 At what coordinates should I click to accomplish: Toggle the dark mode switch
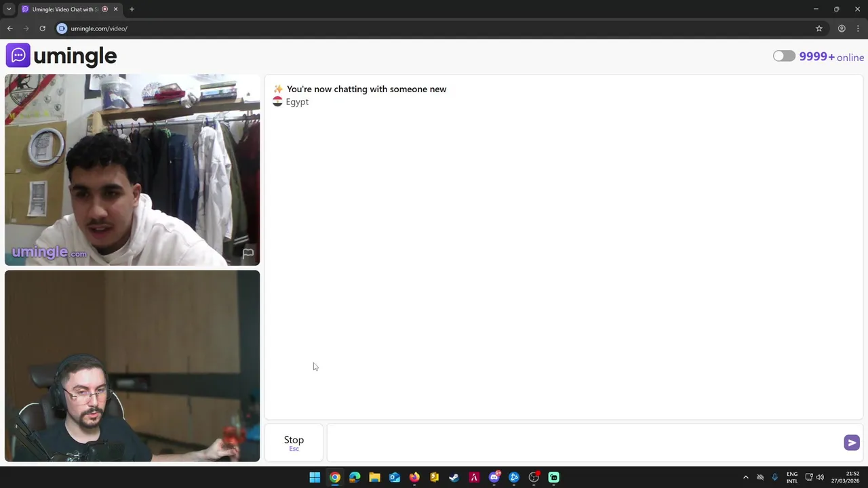click(x=784, y=56)
